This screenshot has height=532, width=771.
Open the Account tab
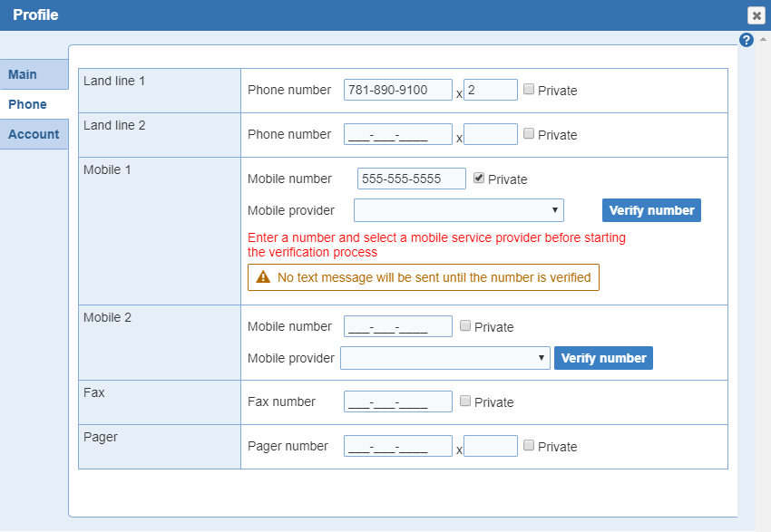pos(34,134)
